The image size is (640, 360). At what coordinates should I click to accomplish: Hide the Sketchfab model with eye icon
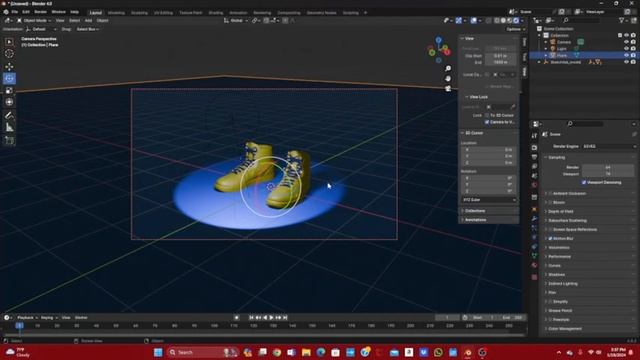pos(626,62)
